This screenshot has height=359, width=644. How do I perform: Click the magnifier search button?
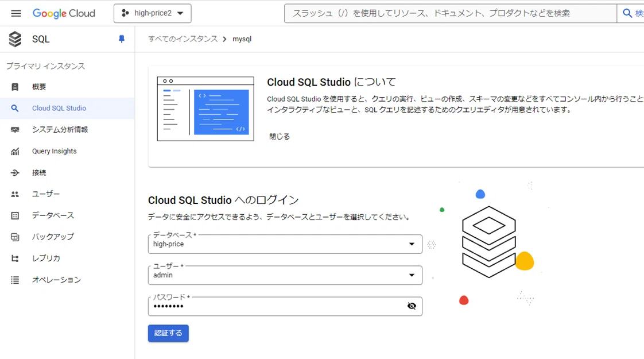627,13
